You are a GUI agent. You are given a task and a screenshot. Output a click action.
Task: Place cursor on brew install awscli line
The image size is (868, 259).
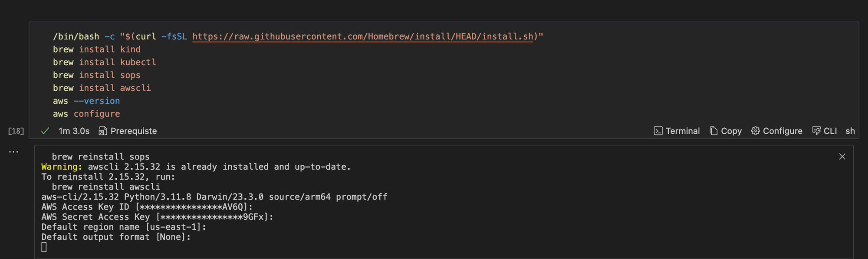click(x=102, y=88)
